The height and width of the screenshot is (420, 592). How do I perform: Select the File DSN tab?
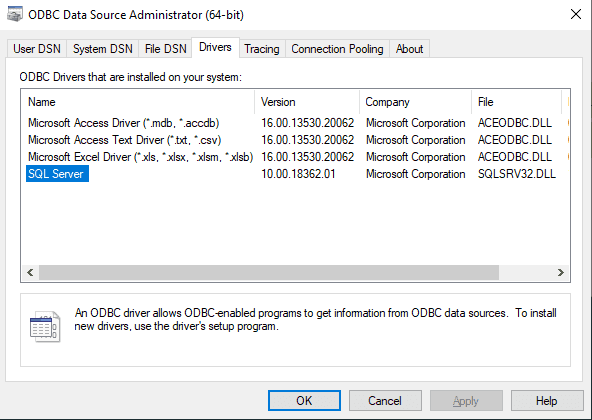165,49
